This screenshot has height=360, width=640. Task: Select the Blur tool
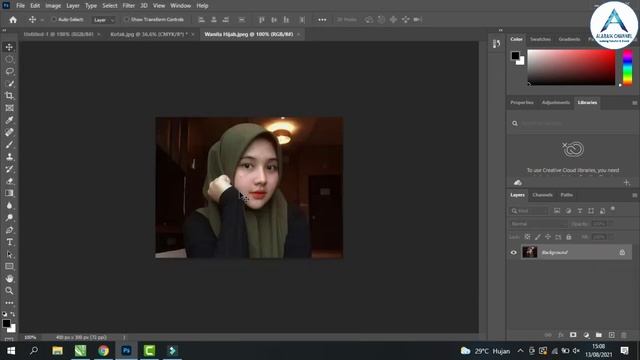point(9,205)
